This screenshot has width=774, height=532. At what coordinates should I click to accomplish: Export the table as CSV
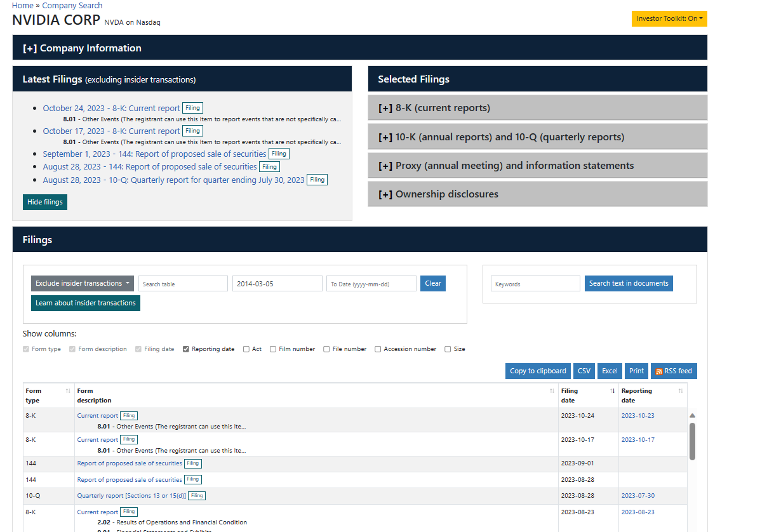click(x=584, y=371)
